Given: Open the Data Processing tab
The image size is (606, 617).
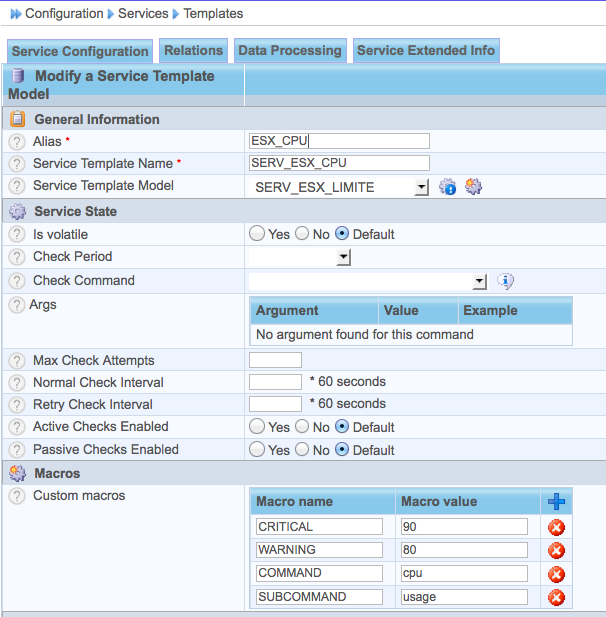Looking at the screenshot, I should tap(290, 51).
